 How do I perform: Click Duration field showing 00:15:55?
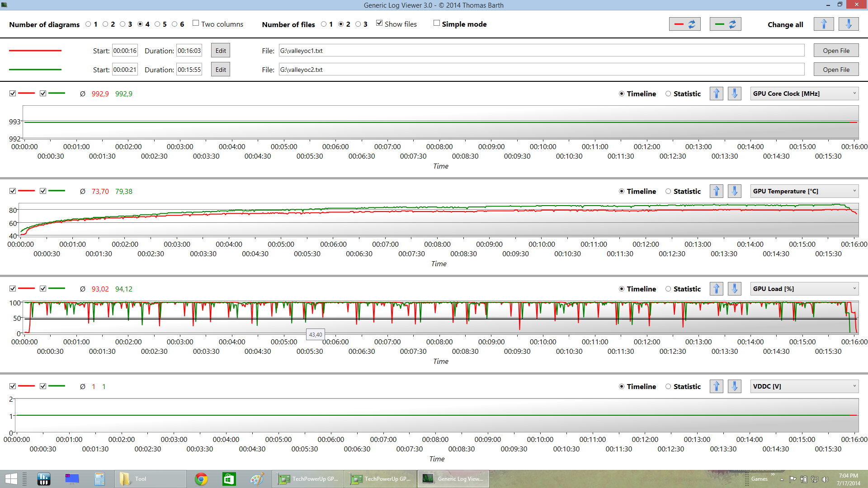click(x=189, y=70)
